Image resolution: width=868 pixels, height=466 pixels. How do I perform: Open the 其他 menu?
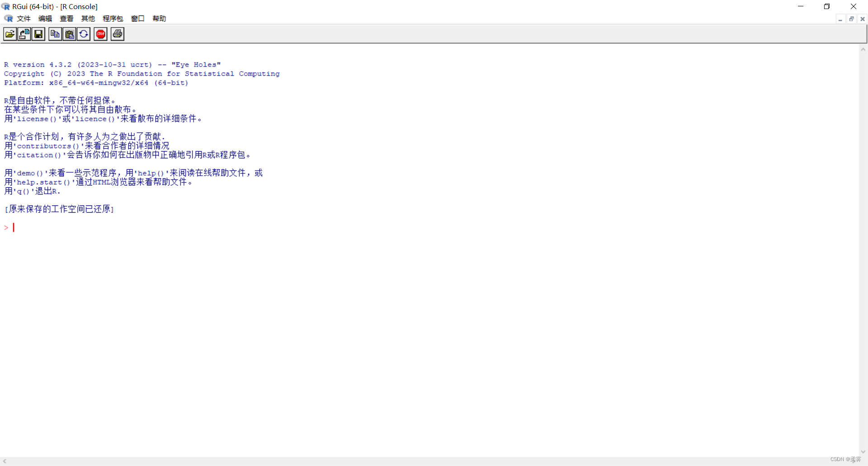coord(88,19)
